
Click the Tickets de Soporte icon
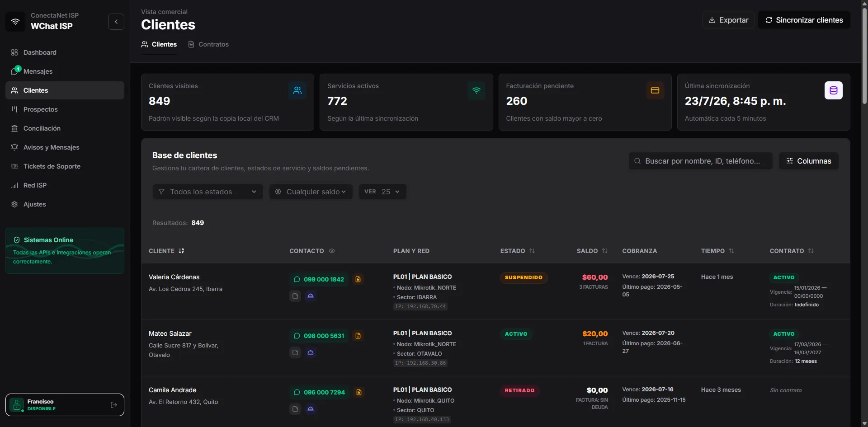[x=14, y=166]
